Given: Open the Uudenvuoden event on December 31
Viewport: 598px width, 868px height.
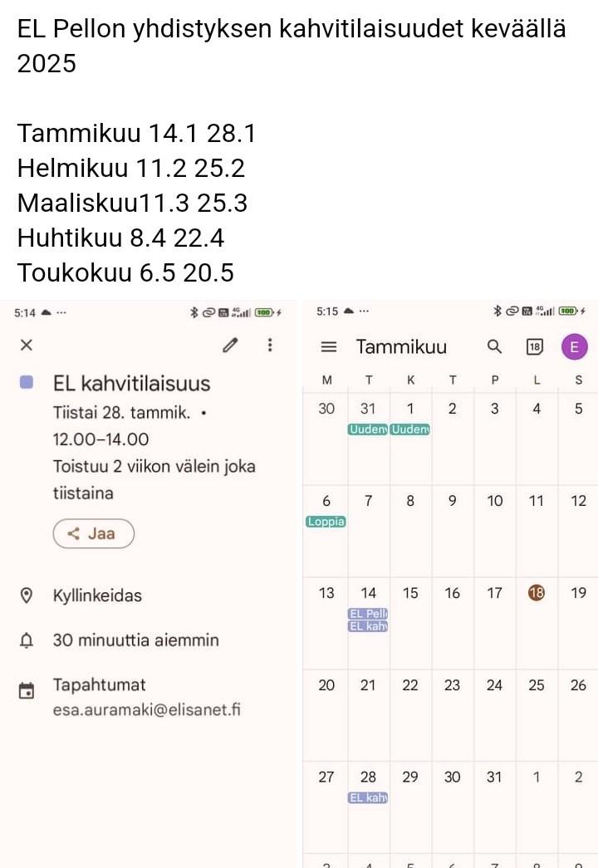Looking at the screenshot, I should tap(368, 429).
